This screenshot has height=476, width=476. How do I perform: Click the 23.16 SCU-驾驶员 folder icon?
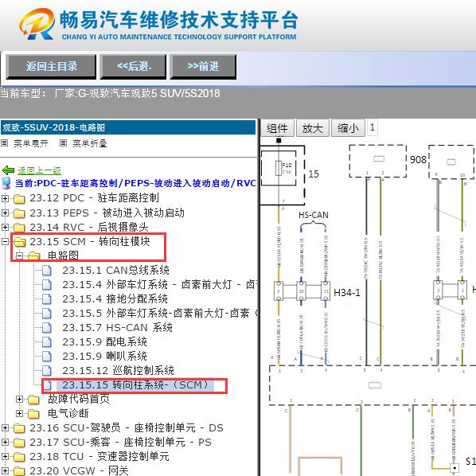coord(19,428)
